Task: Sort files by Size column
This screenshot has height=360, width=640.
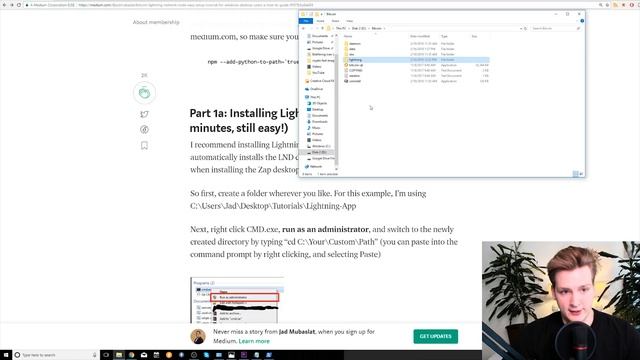Action: coord(474,36)
